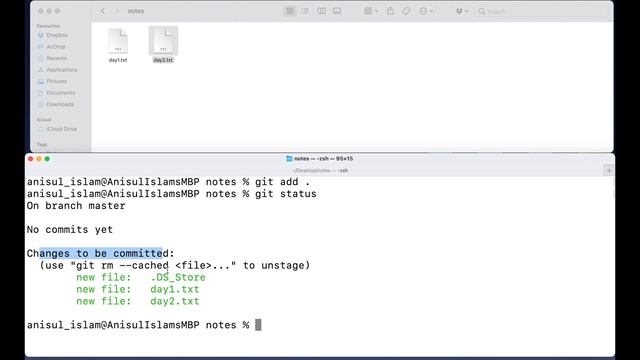640x360 pixels.
Task: Click the Finder Search field
Action: [543, 11]
